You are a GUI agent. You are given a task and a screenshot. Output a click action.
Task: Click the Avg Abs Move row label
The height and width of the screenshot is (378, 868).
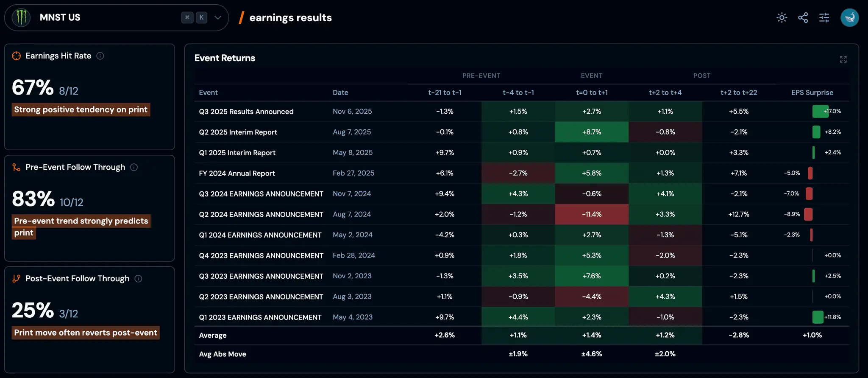point(223,354)
